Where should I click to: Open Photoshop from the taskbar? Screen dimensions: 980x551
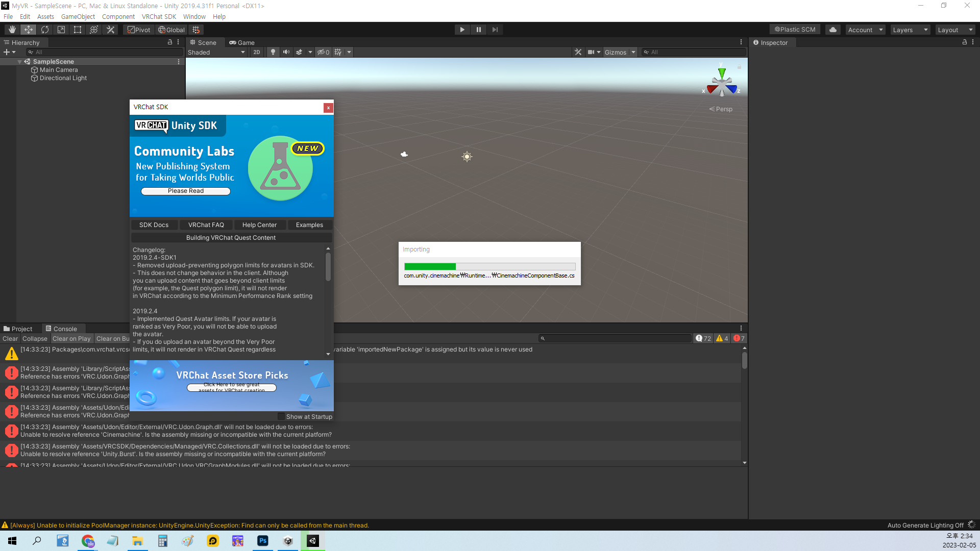tap(263, 541)
